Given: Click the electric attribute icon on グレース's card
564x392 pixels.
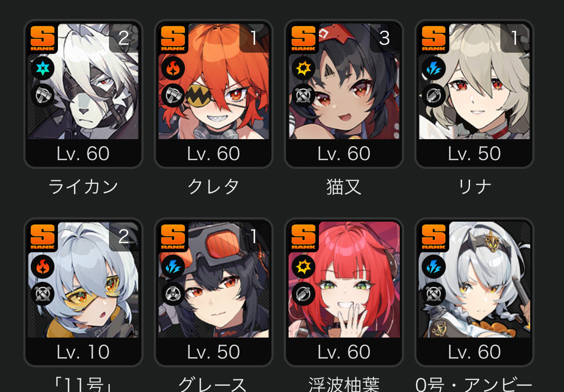Looking at the screenshot, I should pyautogui.click(x=173, y=267).
